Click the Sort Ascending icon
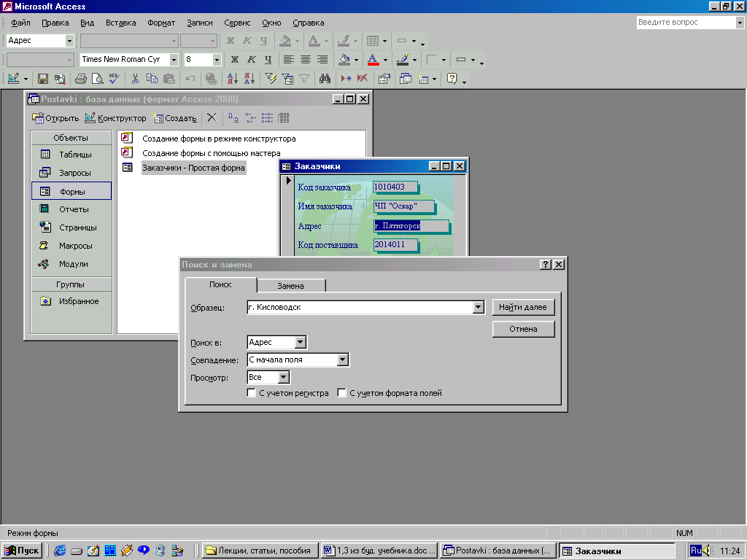This screenshot has width=747, height=560. [232, 79]
